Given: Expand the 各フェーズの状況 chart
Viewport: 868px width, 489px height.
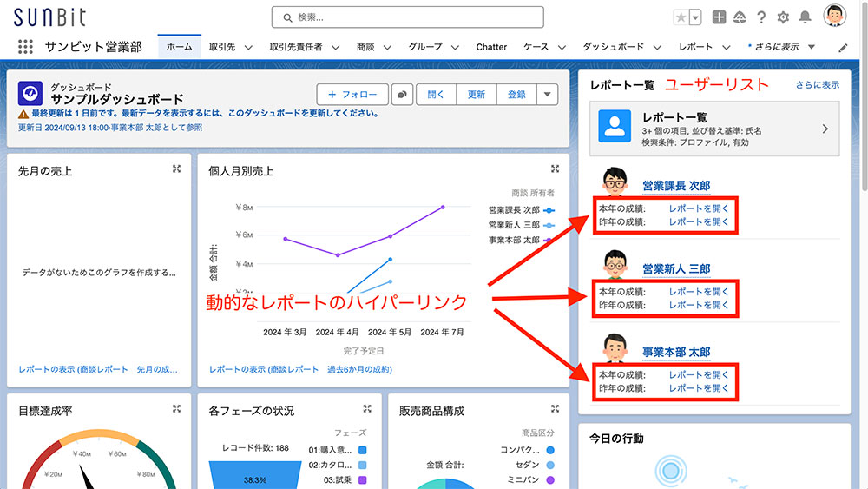Looking at the screenshot, I should (x=367, y=409).
